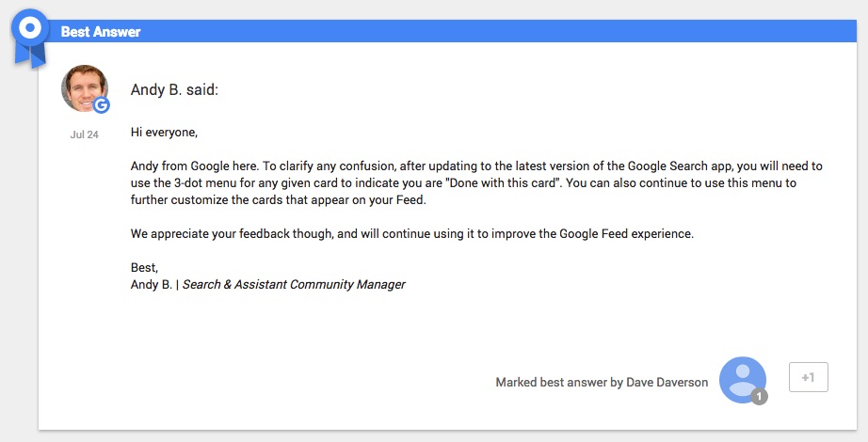The image size is (868, 442).
Task: Click the Andy B. signature name
Action: tap(152, 284)
